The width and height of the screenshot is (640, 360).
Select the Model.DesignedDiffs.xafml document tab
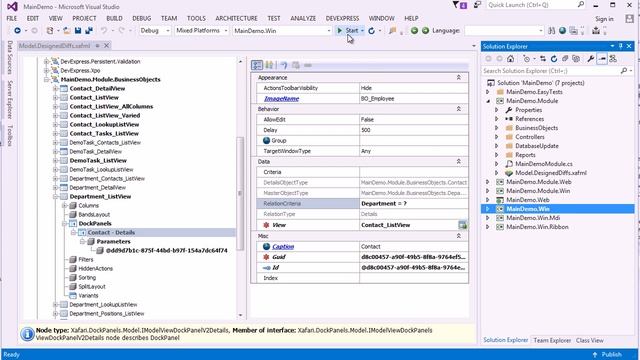click(x=54, y=46)
